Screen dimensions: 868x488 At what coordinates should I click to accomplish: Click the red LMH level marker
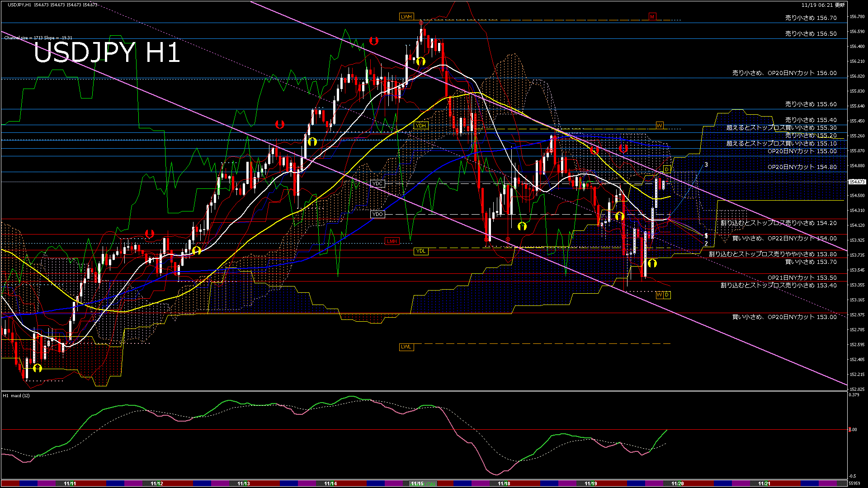pos(392,241)
